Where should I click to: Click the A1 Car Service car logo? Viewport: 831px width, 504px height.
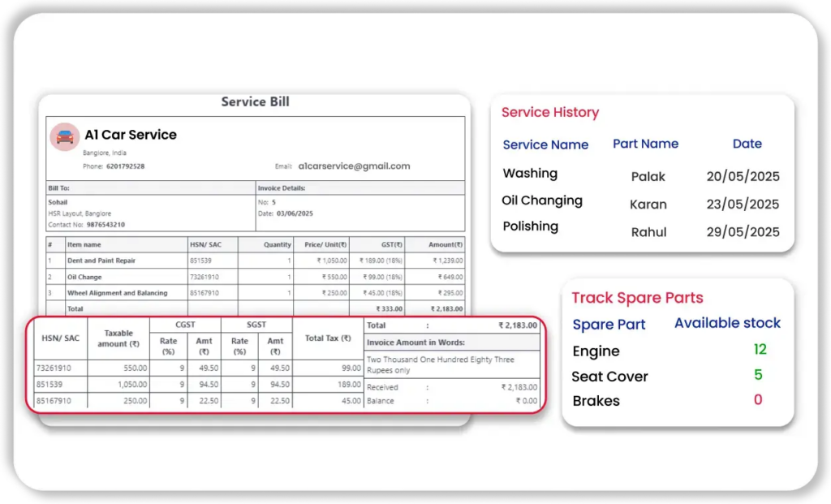(x=64, y=136)
